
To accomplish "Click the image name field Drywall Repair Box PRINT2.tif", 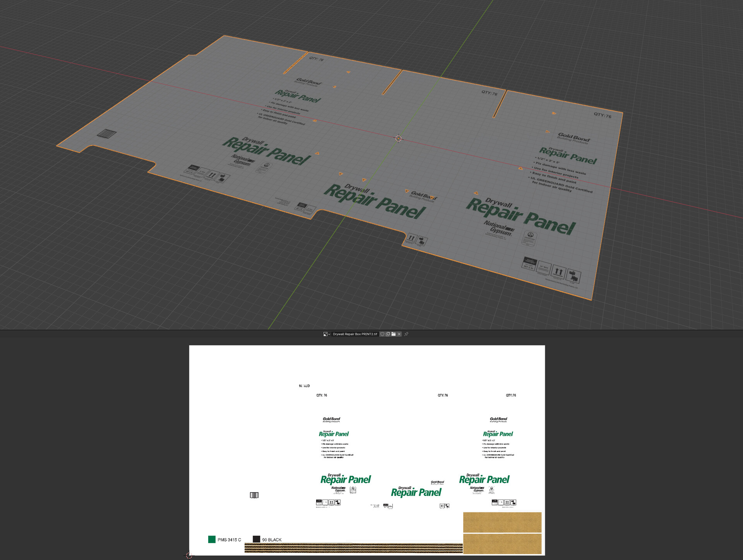I will (355, 334).
